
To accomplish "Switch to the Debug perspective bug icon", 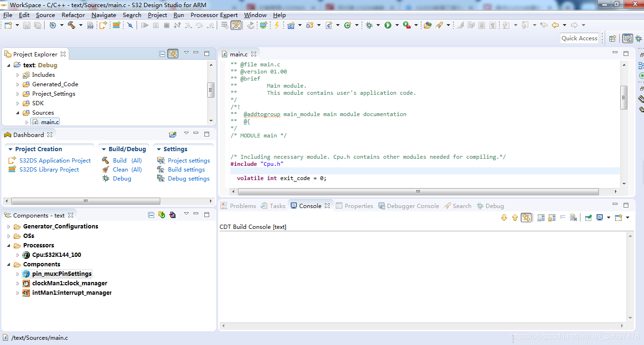I will click(638, 38).
